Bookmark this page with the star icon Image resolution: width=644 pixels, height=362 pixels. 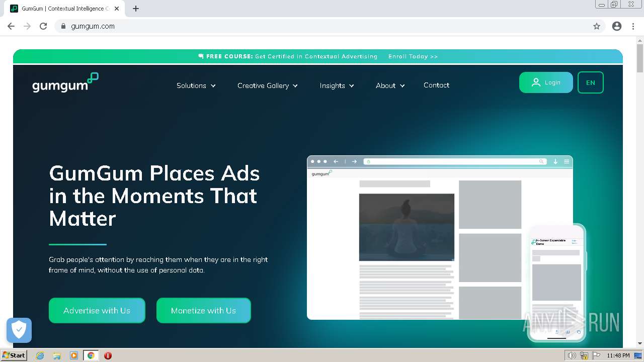[x=597, y=26]
